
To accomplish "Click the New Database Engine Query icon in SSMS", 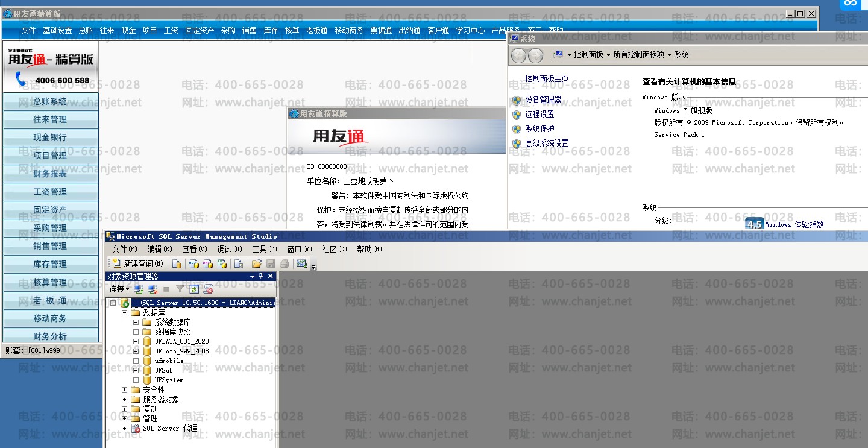I will (176, 263).
